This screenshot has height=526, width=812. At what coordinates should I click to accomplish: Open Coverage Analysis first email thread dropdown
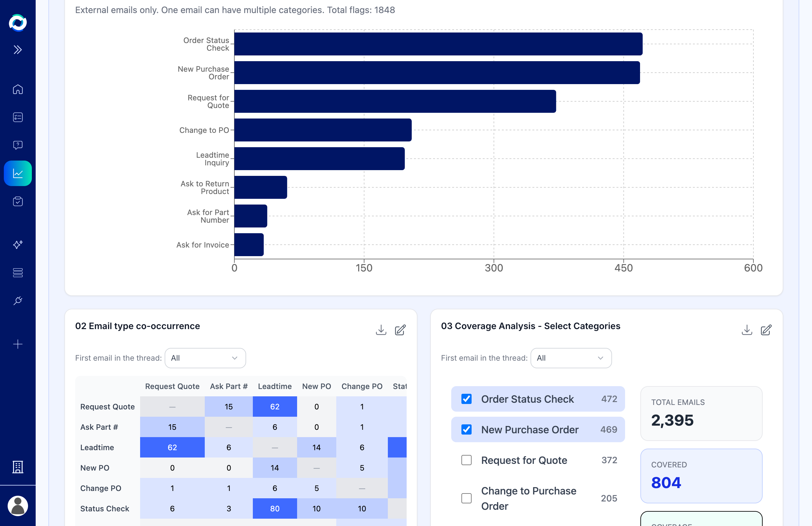(571, 358)
